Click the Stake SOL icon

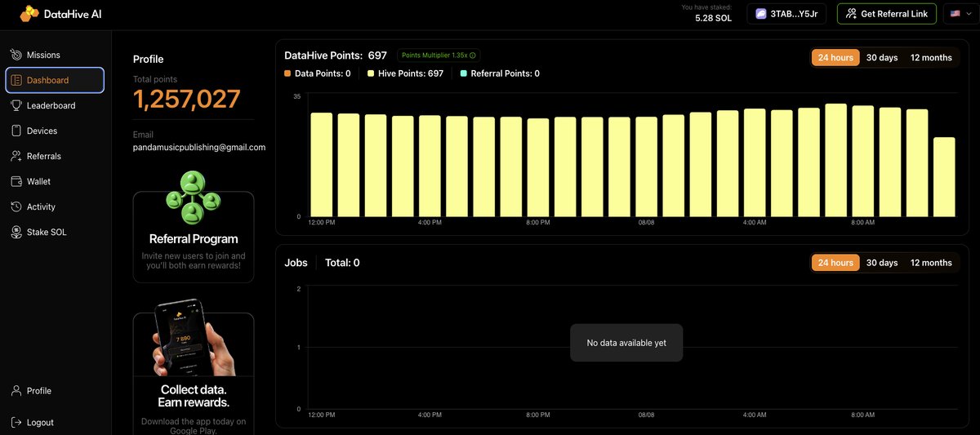[x=16, y=232]
